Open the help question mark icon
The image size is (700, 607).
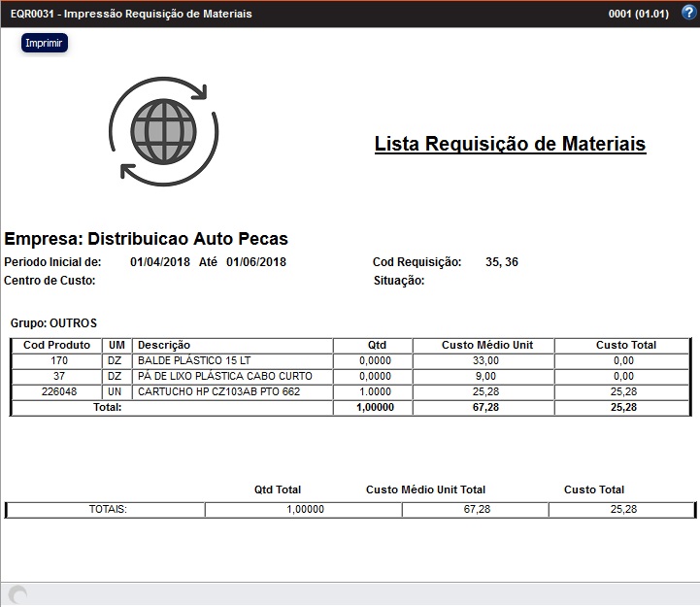(x=688, y=13)
